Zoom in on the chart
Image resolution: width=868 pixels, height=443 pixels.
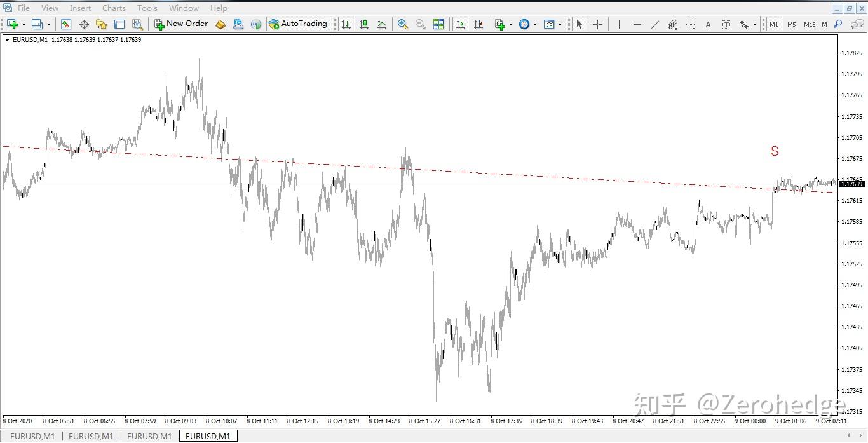402,24
